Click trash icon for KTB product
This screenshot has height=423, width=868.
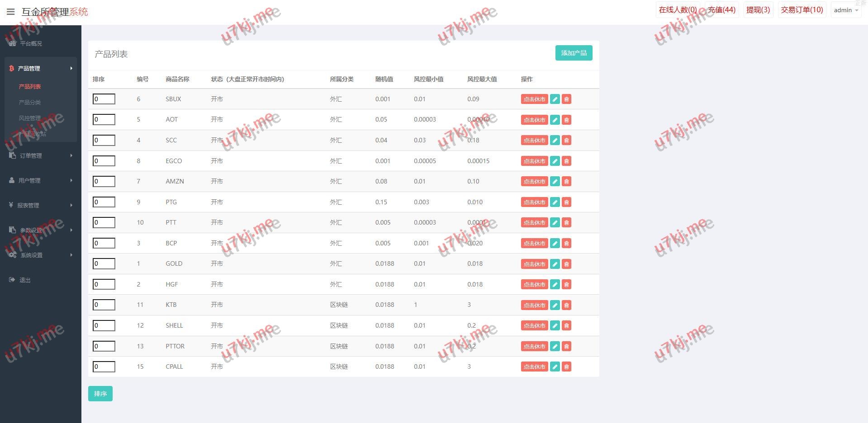[x=566, y=305]
